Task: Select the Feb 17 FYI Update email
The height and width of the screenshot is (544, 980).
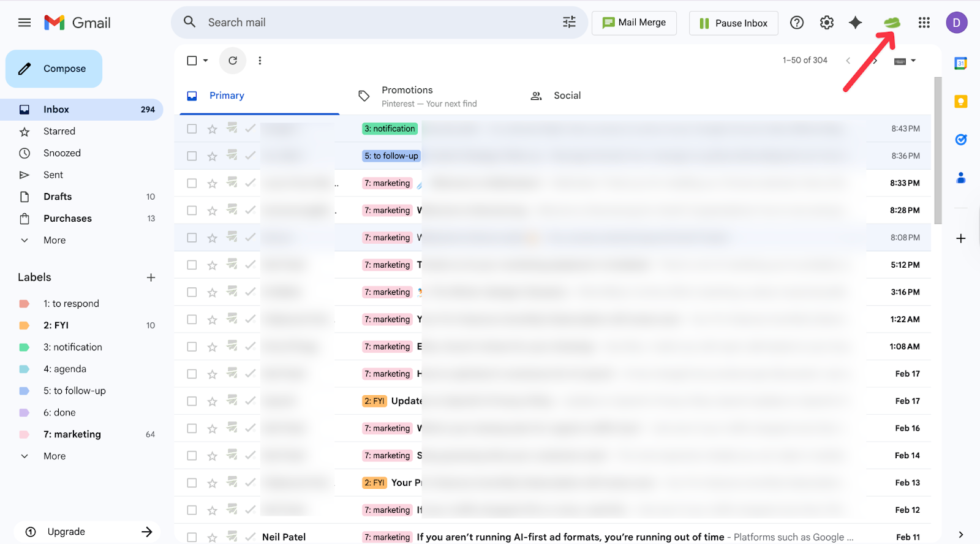Action: [192, 401]
